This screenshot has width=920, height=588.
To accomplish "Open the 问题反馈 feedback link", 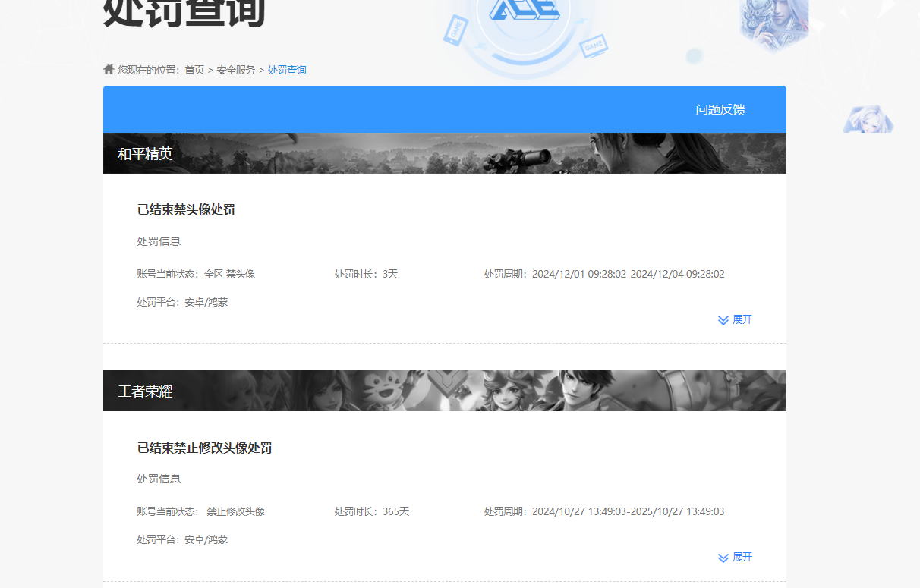I will pos(719,108).
